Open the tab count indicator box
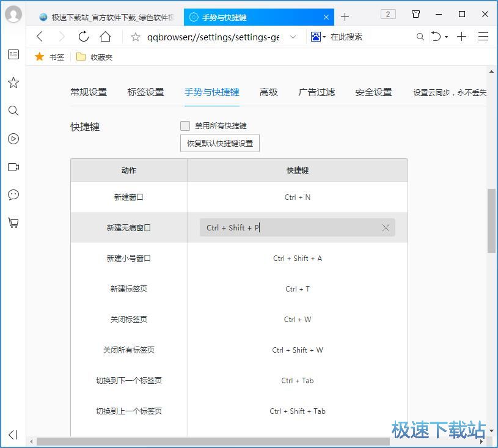The image size is (498, 448). click(x=388, y=14)
